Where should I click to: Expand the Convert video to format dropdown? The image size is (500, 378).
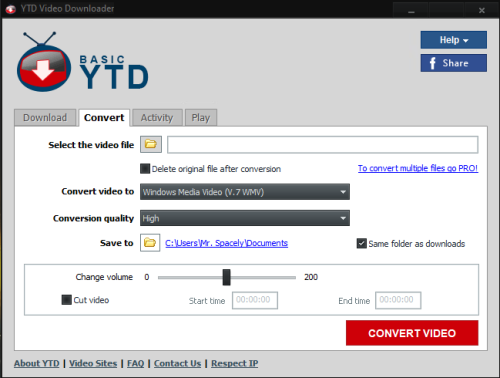(245, 192)
